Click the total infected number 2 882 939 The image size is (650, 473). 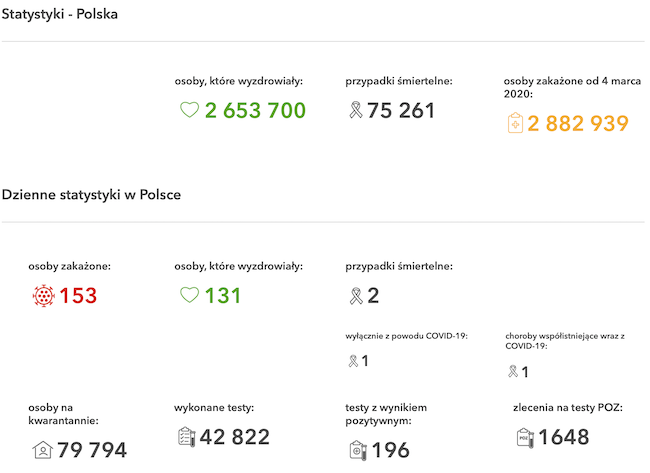pos(578,124)
